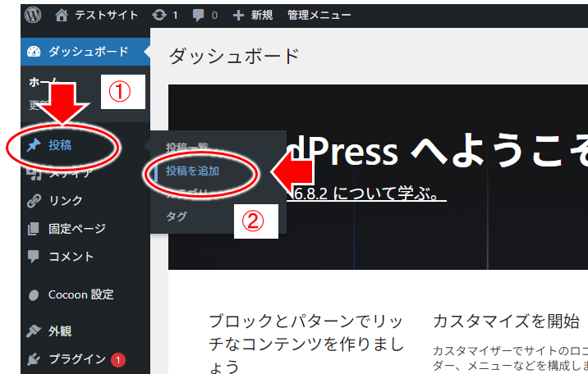The height and width of the screenshot is (374, 588).
Task: Open the home icon beside テストサイト
Action: [x=62, y=15]
